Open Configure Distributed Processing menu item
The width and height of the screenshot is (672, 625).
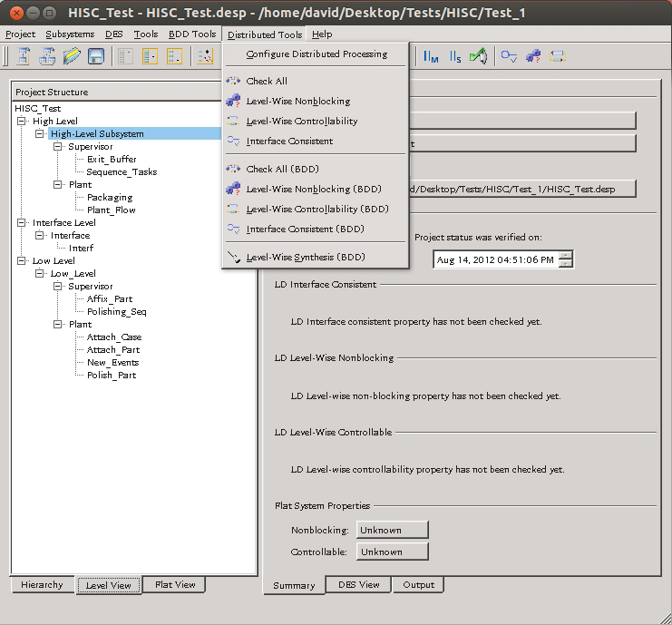click(317, 54)
